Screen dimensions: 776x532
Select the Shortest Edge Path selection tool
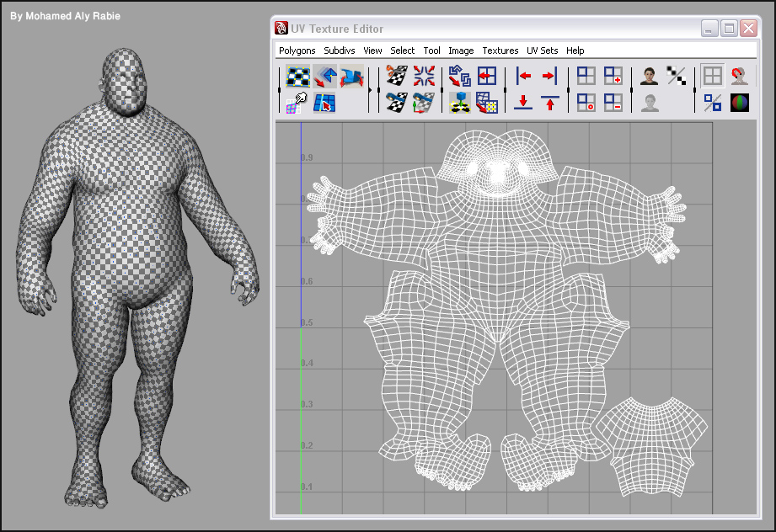pyautogui.click(x=324, y=103)
